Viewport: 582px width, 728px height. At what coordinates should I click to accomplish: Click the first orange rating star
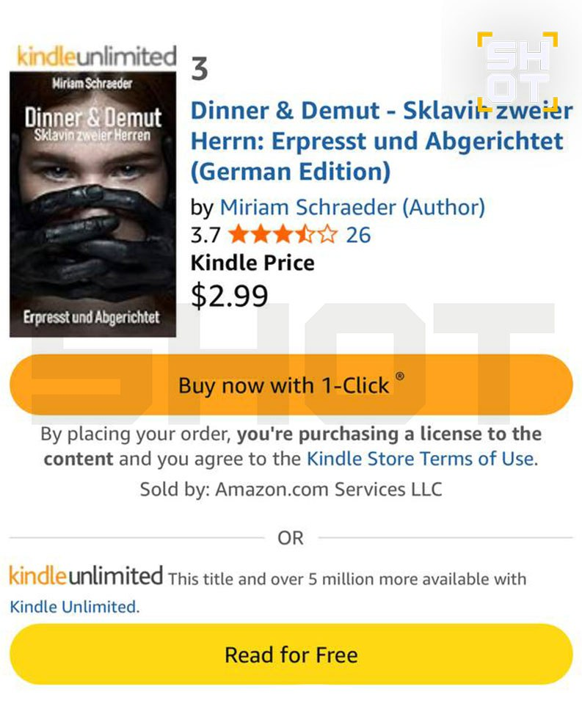pos(238,235)
